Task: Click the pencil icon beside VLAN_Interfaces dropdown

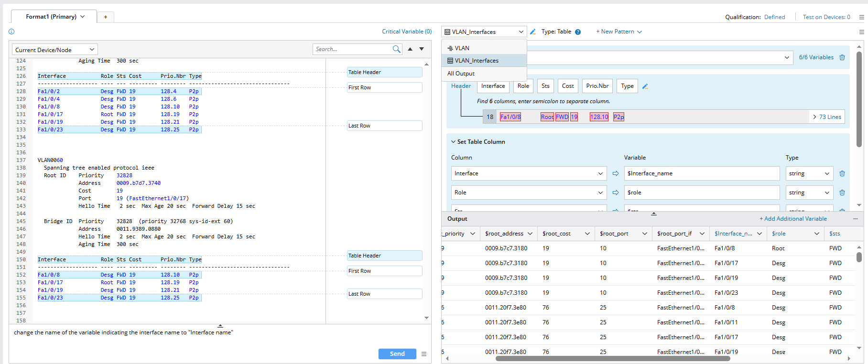Action: [x=533, y=32]
